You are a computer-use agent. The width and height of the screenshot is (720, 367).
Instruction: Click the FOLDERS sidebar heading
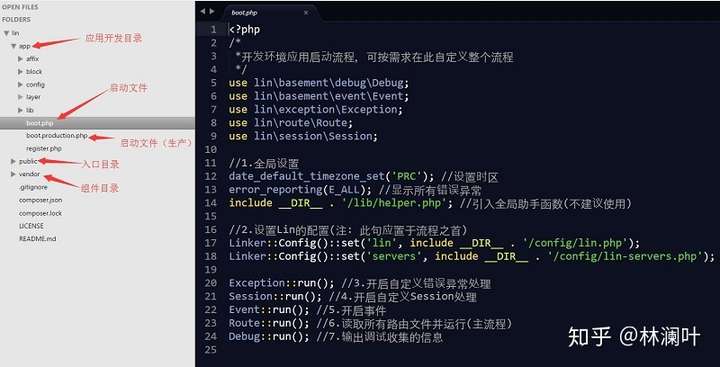(x=16, y=20)
